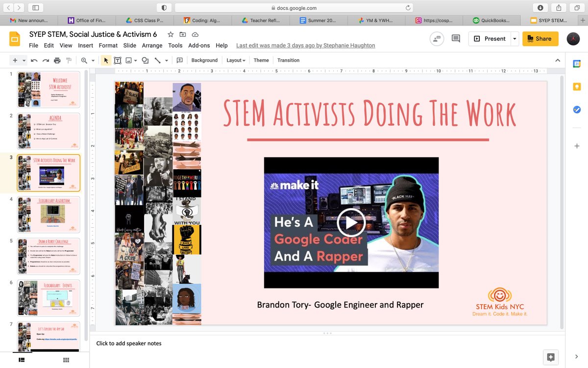Open the Add-ons menu
The height and width of the screenshot is (368, 588).
(199, 45)
